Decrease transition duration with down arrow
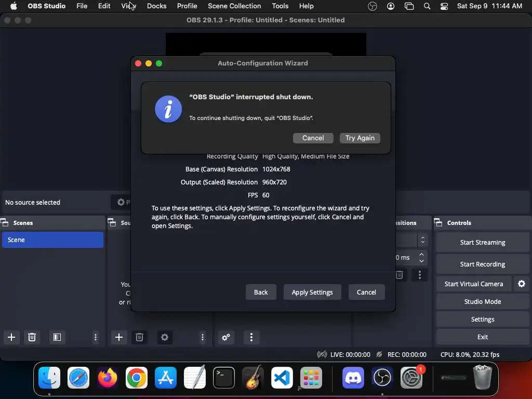The image size is (532, 399). [x=421, y=261]
